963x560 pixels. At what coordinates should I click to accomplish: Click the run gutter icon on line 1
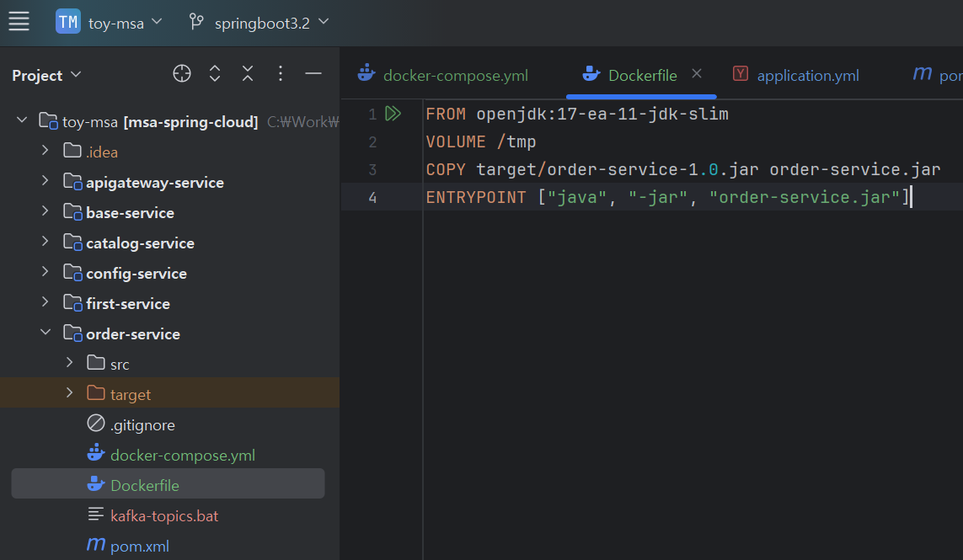393,114
